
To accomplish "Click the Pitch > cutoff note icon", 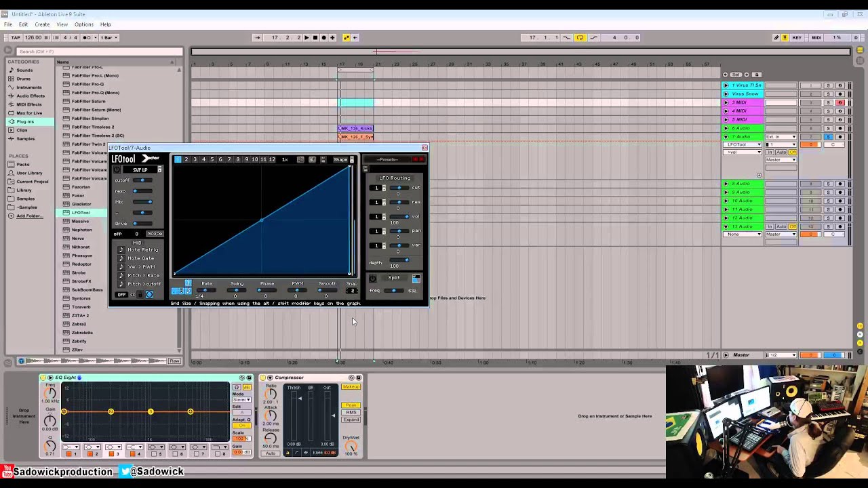I will tap(121, 284).
